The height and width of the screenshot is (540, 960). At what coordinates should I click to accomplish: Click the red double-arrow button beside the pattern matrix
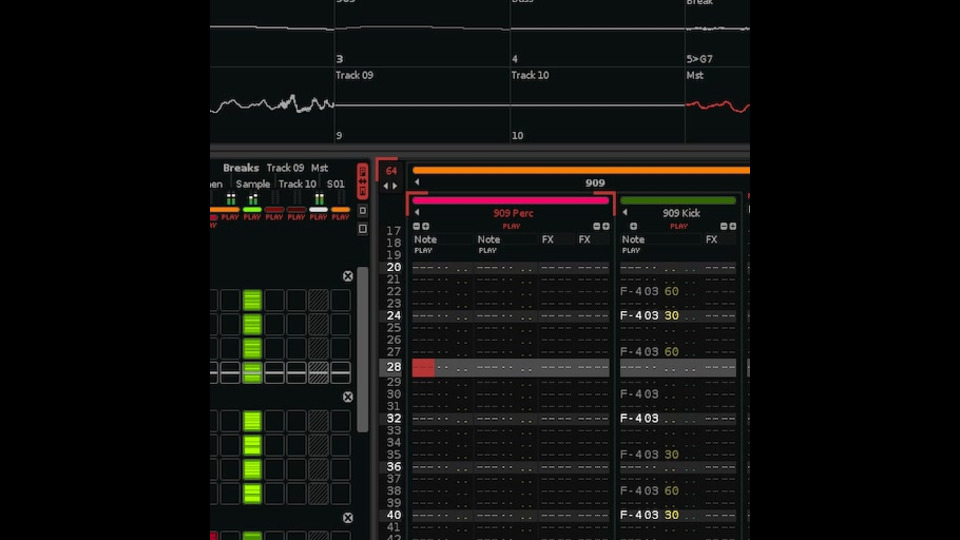click(362, 181)
